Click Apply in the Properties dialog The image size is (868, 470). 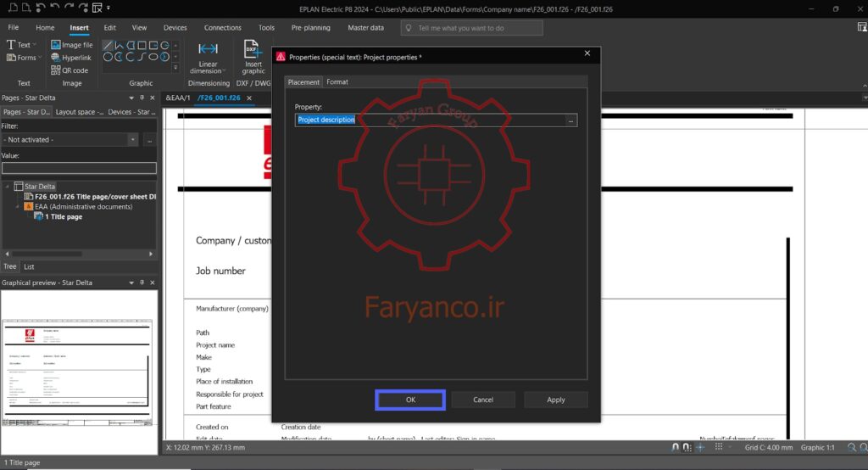[x=556, y=400]
